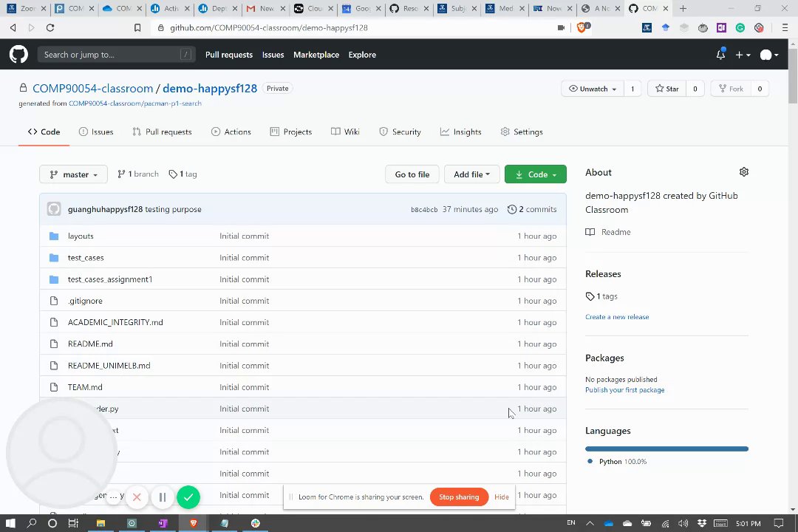Open commit hash b8c4bcb
This screenshot has height=532, width=798.
(424, 210)
